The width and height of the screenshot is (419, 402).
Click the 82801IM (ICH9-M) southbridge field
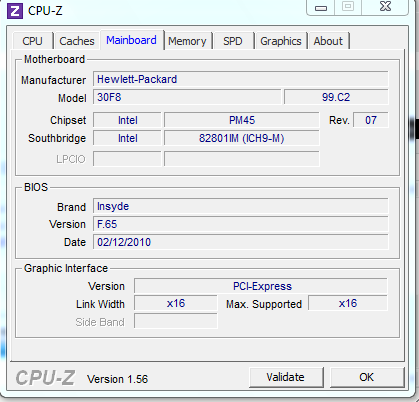[242, 138]
